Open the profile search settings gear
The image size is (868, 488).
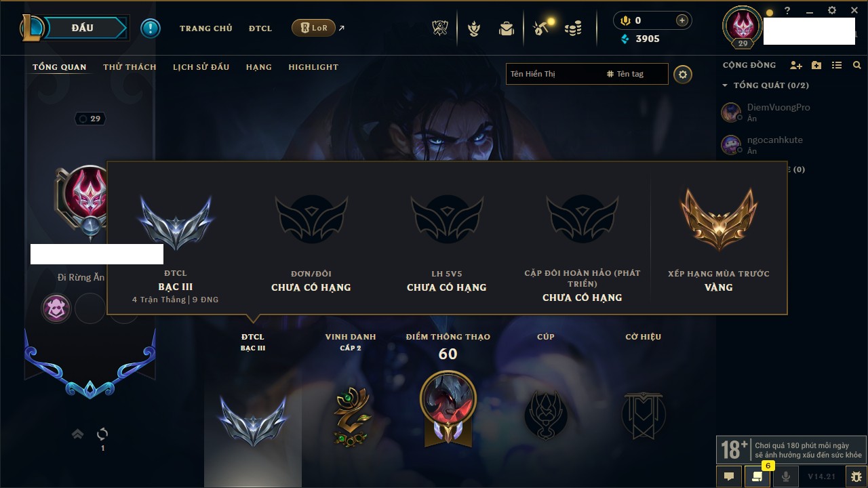pyautogui.click(x=683, y=74)
